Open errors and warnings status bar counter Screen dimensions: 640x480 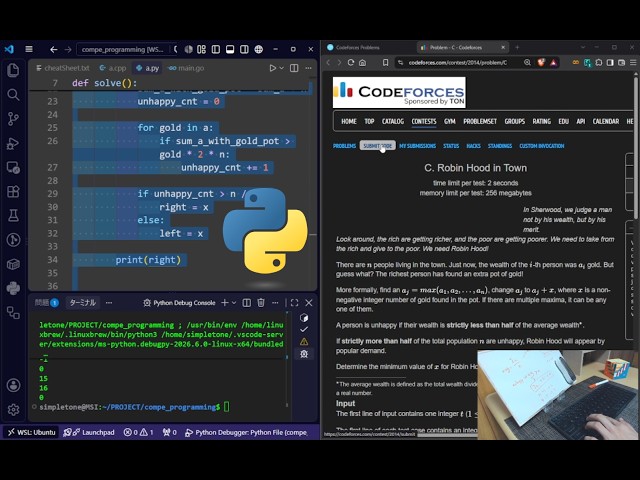(138, 432)
